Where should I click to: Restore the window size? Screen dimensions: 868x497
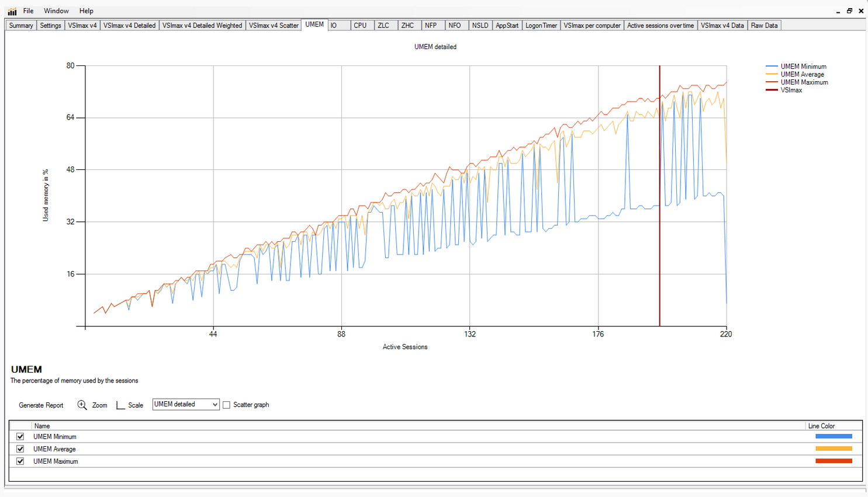849,11
